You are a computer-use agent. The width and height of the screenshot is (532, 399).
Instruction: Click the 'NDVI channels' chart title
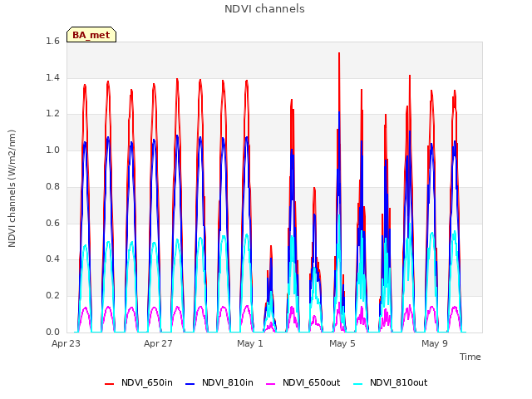264,9
